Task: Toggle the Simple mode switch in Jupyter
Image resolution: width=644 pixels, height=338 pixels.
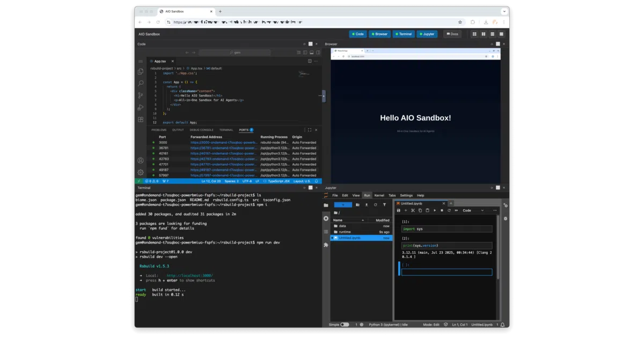Action: (x=345, y=325)
